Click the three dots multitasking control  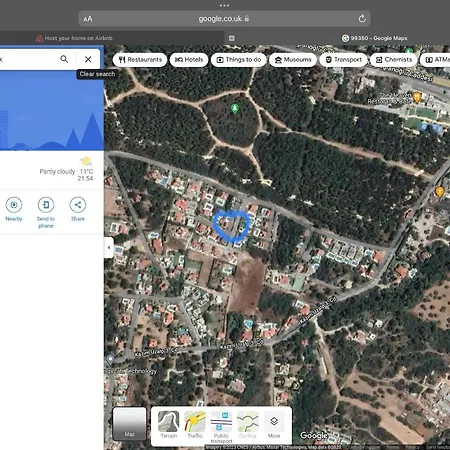click(x=224, y=5)
